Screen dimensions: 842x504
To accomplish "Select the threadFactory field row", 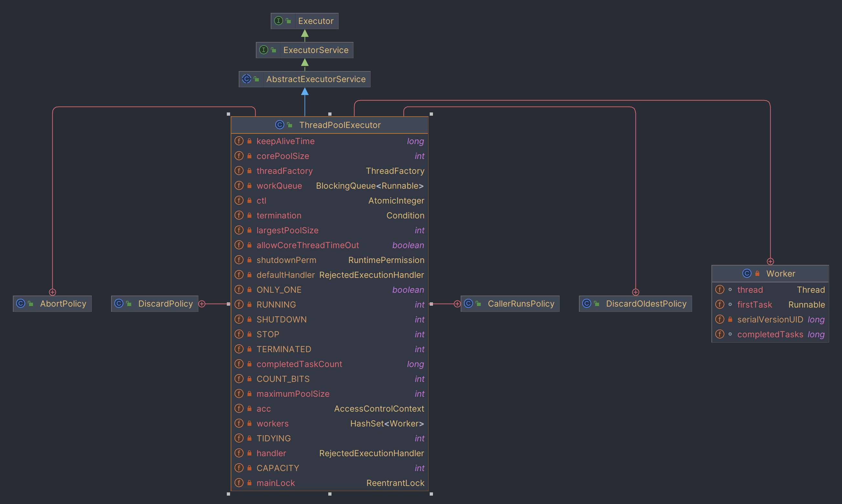I will pos(329,171).
